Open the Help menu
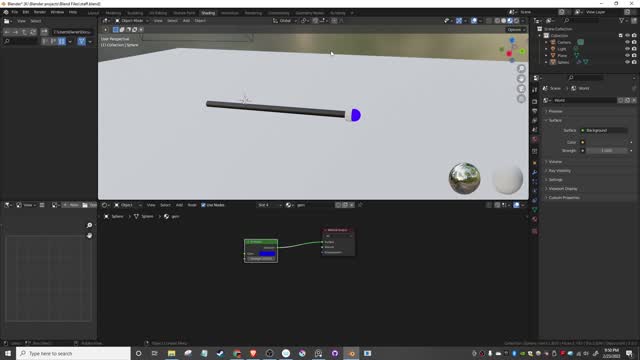 point(73,12)
